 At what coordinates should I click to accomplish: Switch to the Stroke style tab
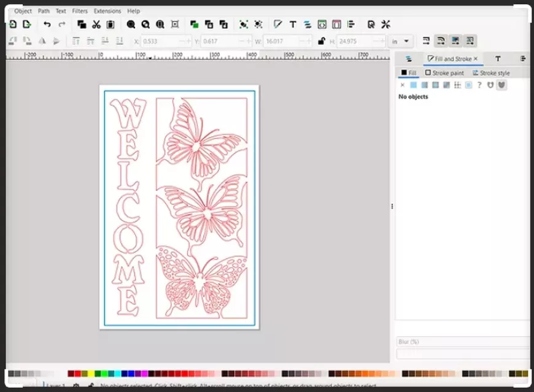tap(491, 73)
